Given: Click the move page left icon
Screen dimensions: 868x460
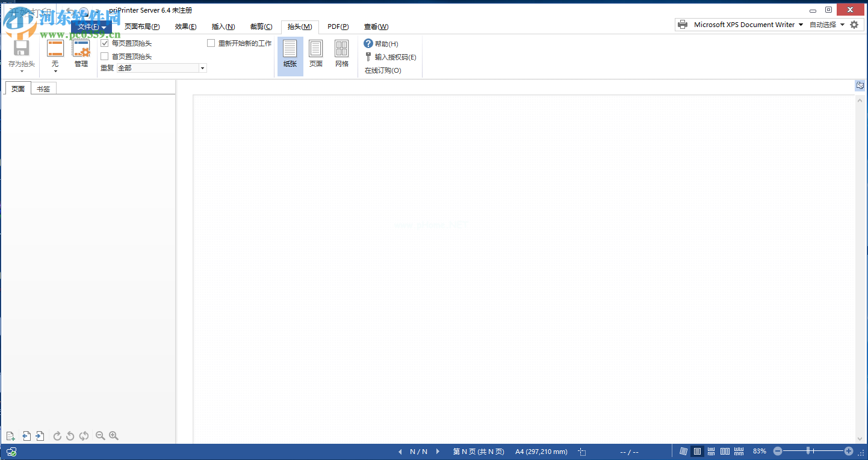Looking at the screenshot, I should [26, 436].
